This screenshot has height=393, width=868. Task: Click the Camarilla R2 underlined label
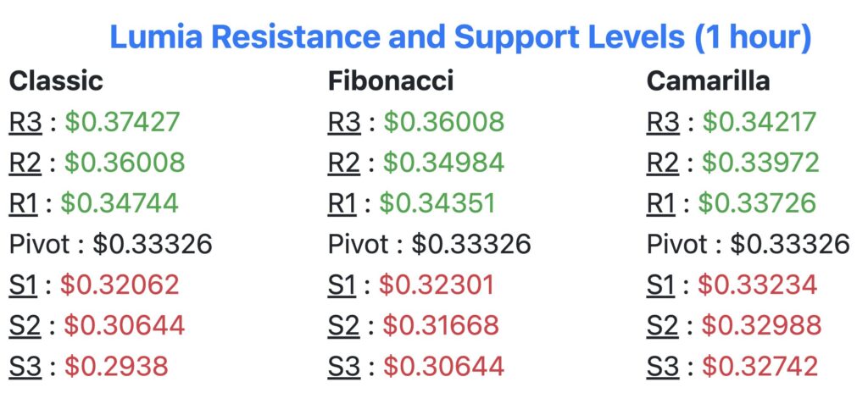[x=663, y=163]
